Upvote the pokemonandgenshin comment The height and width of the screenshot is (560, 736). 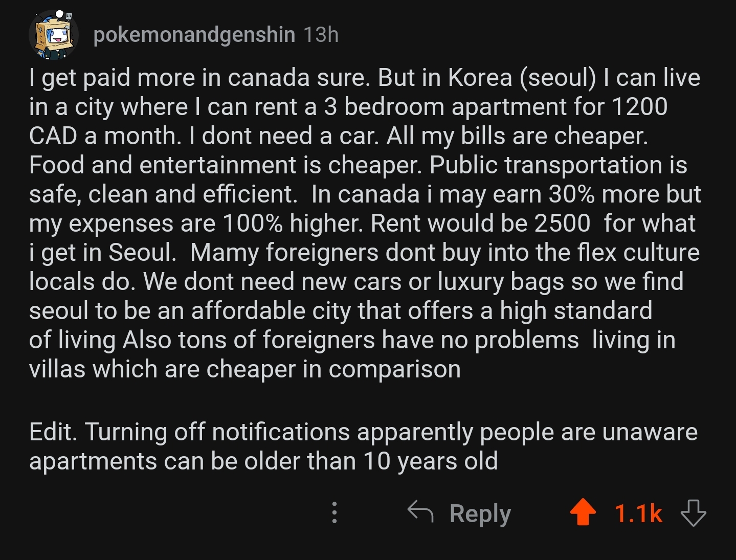(583, 512)
